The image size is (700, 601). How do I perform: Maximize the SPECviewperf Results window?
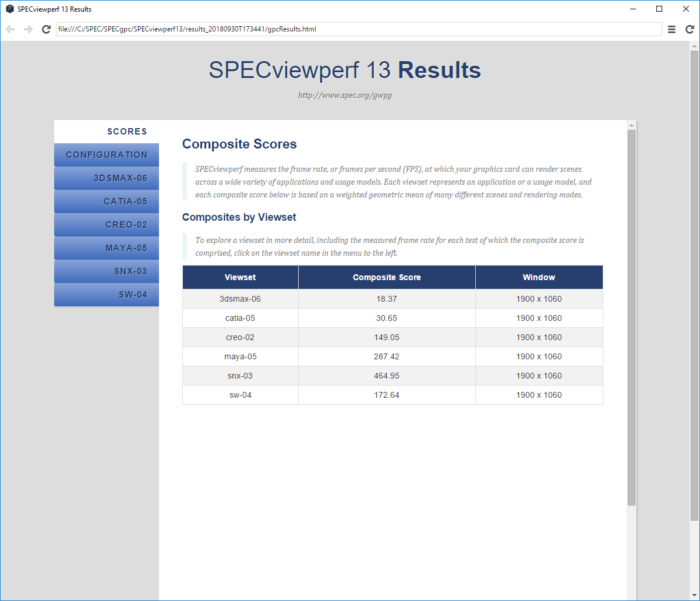pos(659,9)
